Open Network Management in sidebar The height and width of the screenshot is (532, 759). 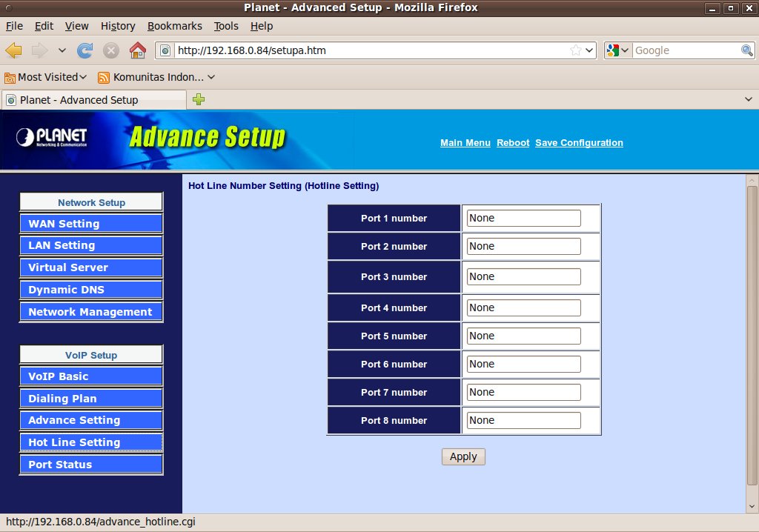pos(91,312)
